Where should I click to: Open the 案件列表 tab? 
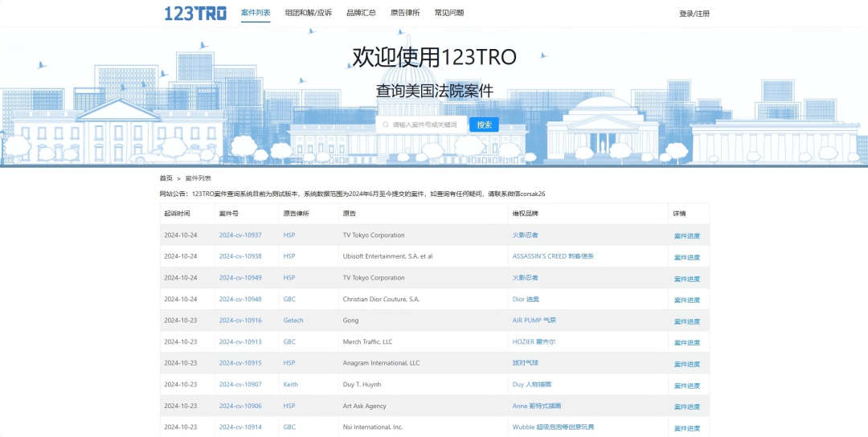pos(256,13)
